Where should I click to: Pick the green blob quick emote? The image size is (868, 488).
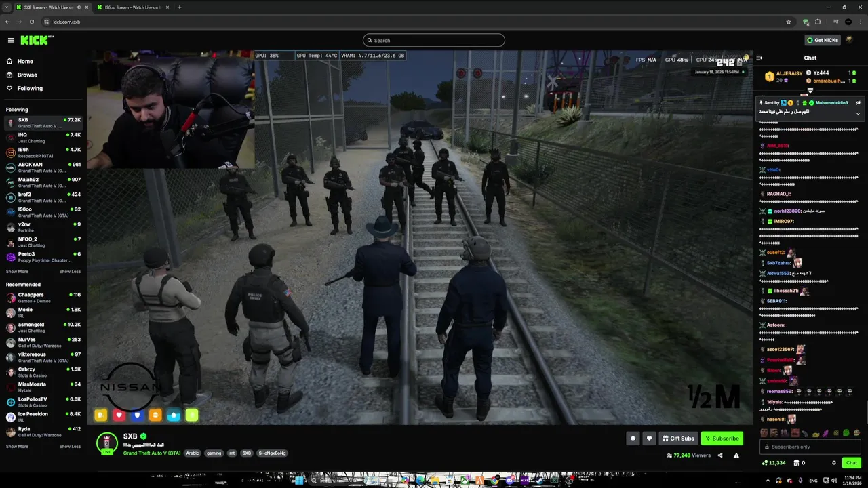coord(846,433)
